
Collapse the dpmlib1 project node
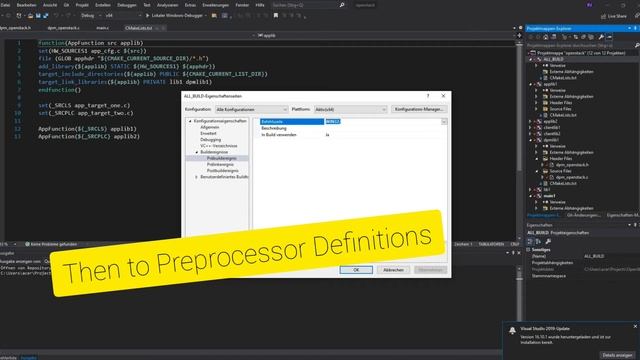click(531, 140)
